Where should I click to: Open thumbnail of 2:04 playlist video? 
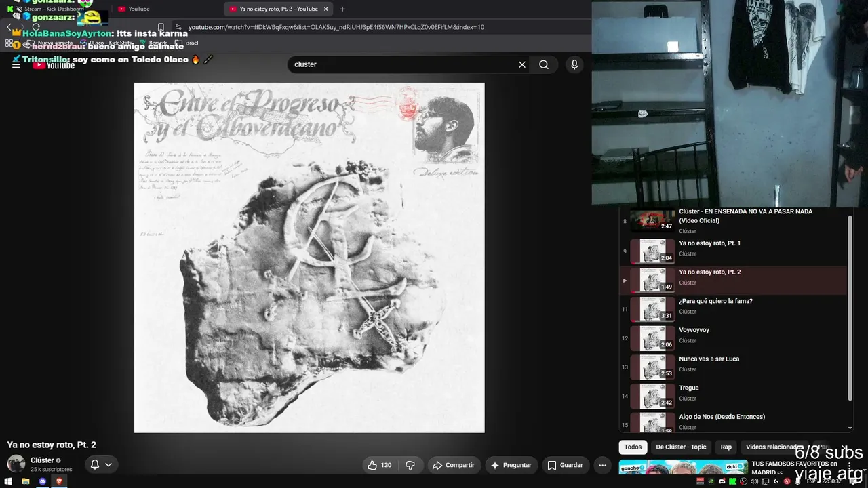(652, 251)
